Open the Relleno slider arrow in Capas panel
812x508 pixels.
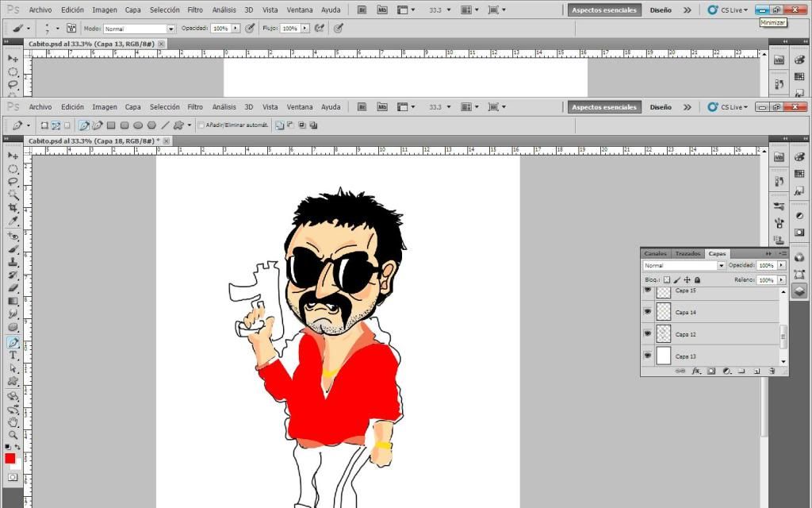[x=781, y=280]
